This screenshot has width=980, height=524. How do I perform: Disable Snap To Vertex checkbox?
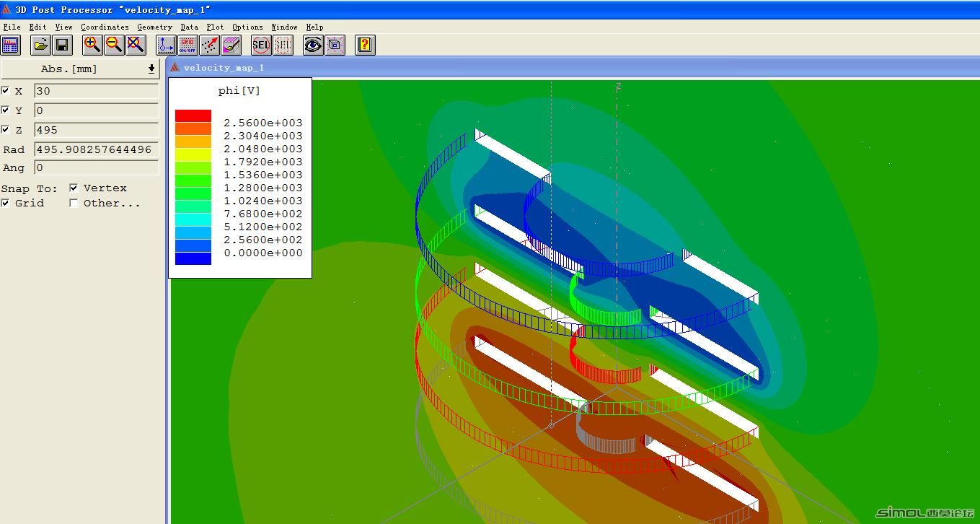pos(74,188)
